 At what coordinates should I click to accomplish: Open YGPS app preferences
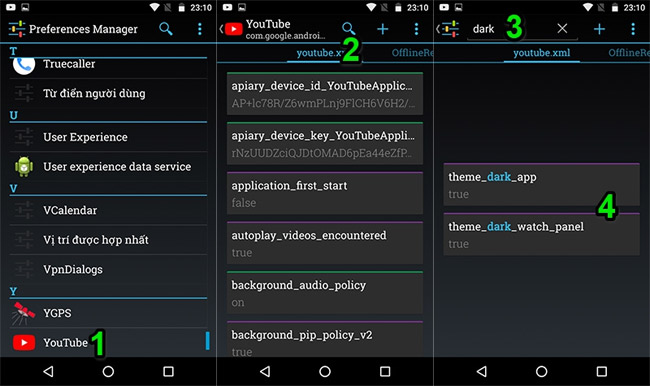coord(108,313)
